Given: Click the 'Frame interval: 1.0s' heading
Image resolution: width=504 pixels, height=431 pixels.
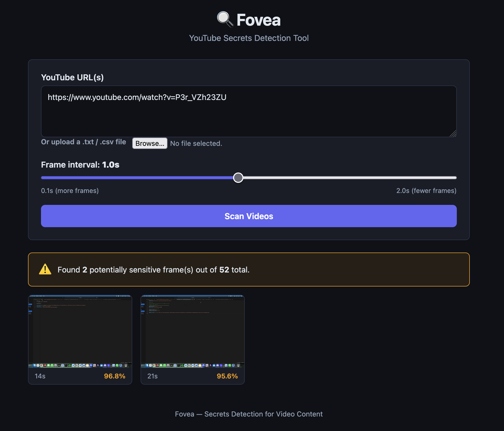Looking at the screenshot, I should click(x=80, y=165).
